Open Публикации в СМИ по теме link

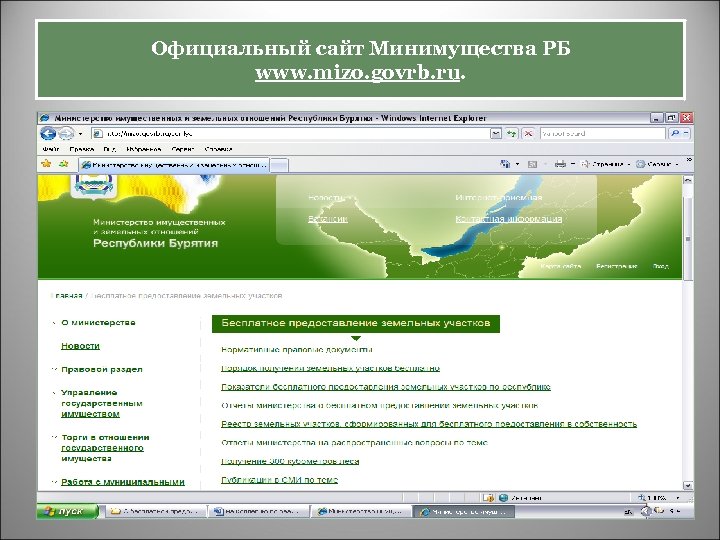(x=279, y=480)
